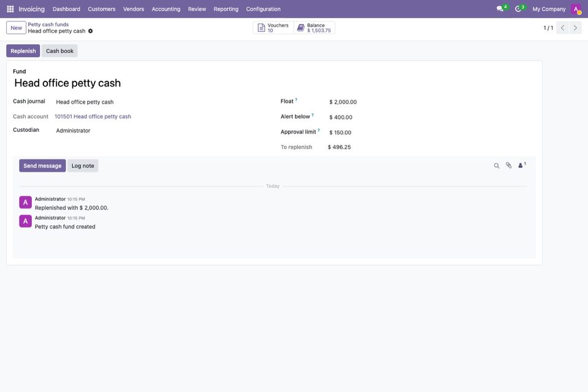
Task: Open the Balance smart button
Action: pos(315,28)
